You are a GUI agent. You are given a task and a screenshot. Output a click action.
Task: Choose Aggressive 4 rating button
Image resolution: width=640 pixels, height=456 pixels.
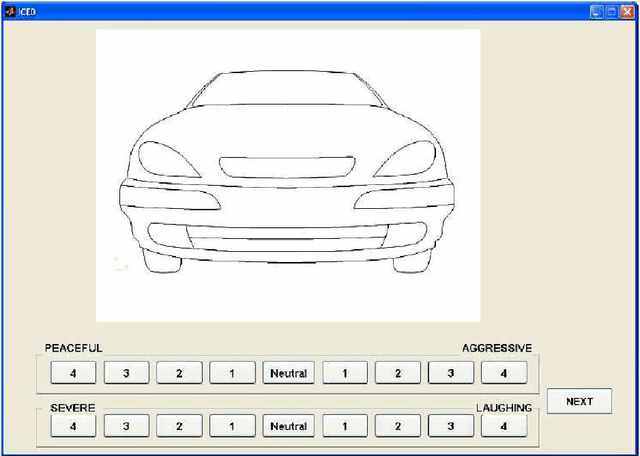pos(504,373)
